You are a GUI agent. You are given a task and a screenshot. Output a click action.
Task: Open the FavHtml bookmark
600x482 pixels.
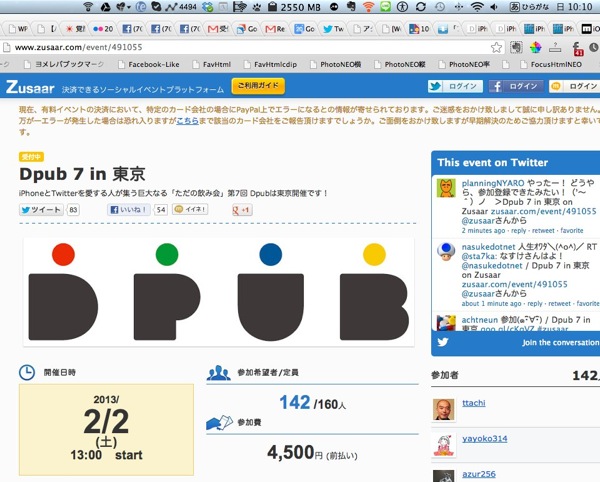212,64
